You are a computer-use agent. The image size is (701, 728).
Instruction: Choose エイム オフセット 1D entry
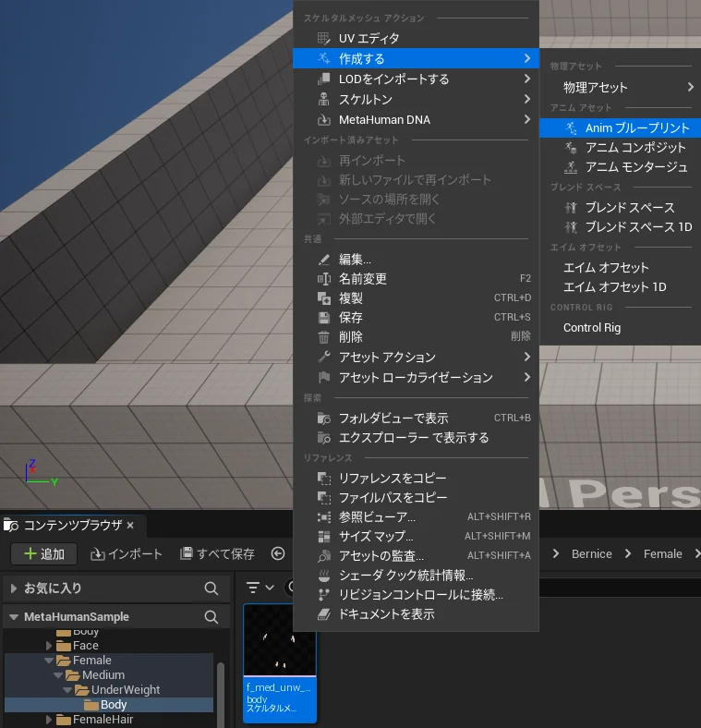coord(621,287)
